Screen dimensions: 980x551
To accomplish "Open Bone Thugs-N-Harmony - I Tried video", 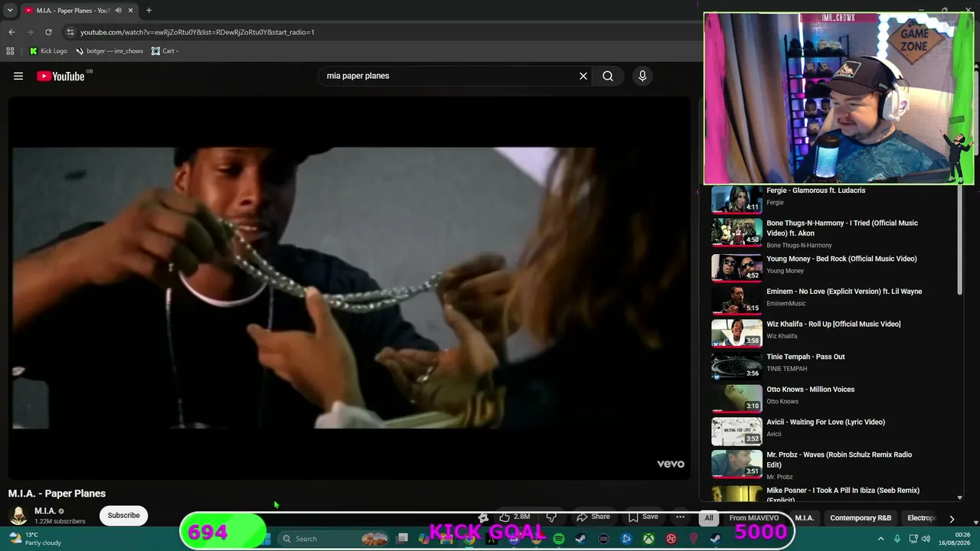I will 842,228.
